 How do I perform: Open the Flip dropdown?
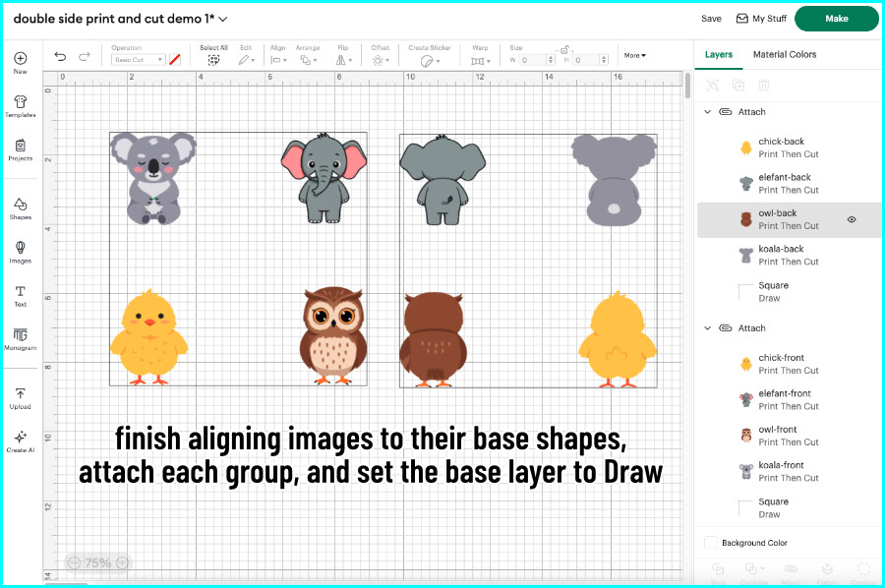[344, 60]
